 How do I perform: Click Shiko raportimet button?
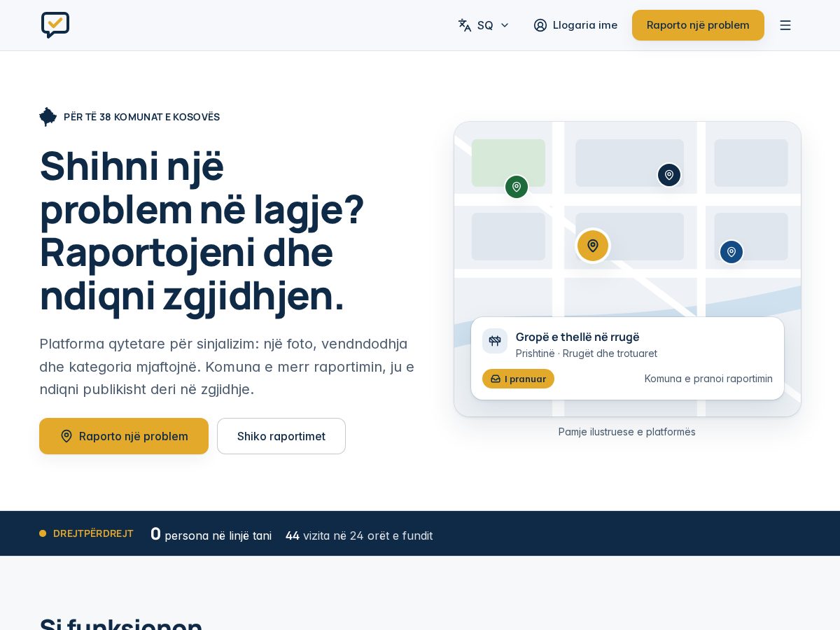click(281, 436)
